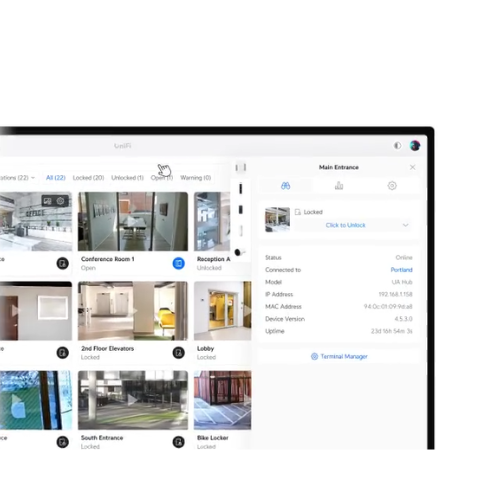Image resolution: width=500 pixels, height=500 pixels.
Task: Play the Lobby camera video
Action: pyautogui.click(x=247, y=311)
